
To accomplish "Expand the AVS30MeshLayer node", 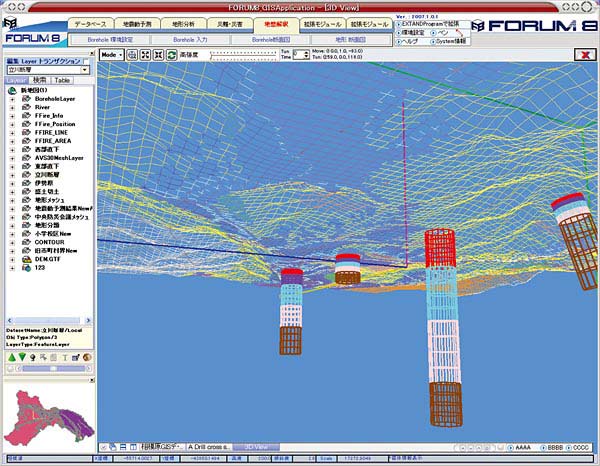I will (12, 158).
